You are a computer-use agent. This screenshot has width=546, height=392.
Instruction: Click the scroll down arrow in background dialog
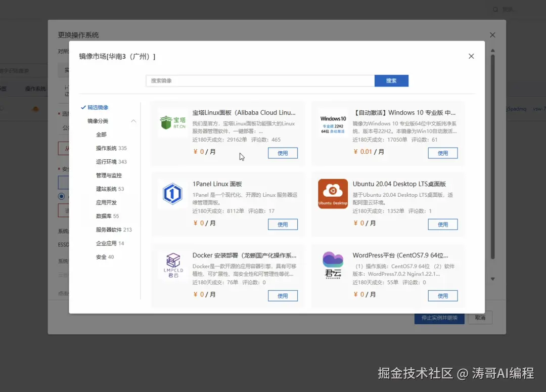[x=493, y=279]
